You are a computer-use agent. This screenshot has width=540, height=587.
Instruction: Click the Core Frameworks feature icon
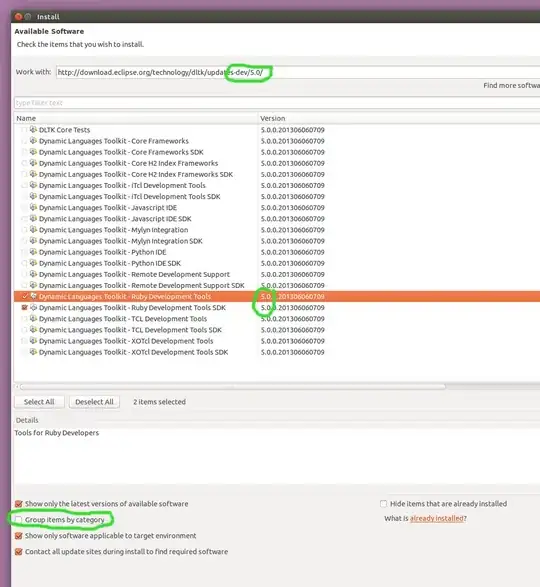33,141
